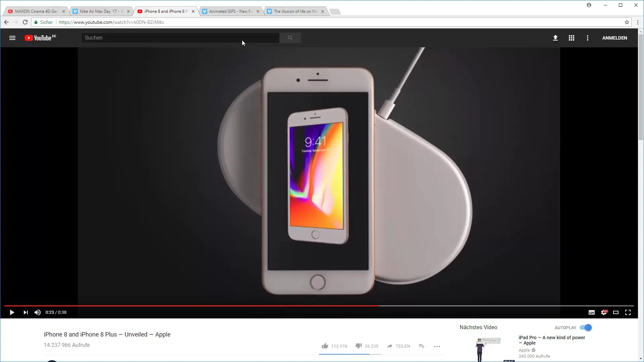Open a new browser tab
This screenshot has height=362, width=644.
click(x=335, y=12)
